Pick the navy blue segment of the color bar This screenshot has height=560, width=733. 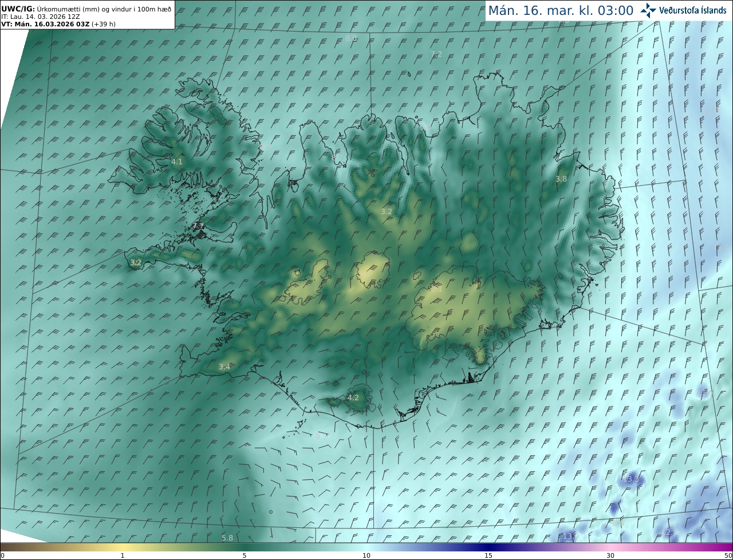[x=488, y=547]
